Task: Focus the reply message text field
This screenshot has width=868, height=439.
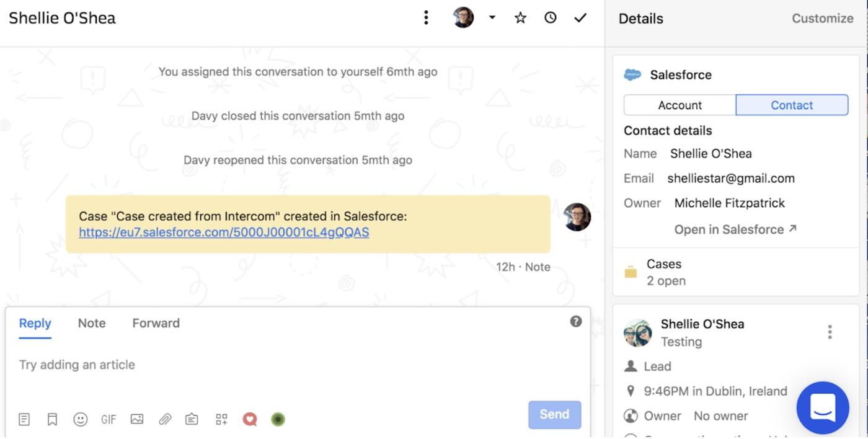Action: click(298, 365)
